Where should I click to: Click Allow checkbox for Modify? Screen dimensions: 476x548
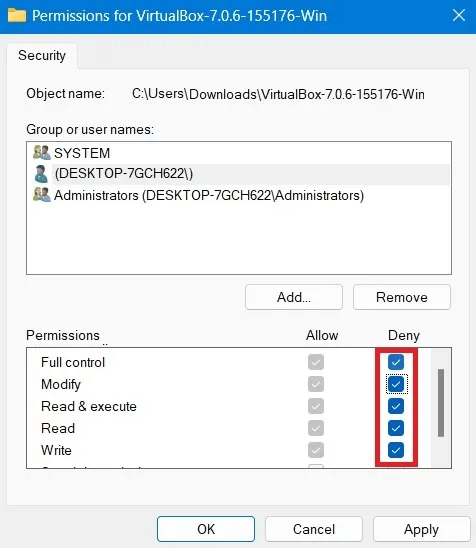point(316,384)
